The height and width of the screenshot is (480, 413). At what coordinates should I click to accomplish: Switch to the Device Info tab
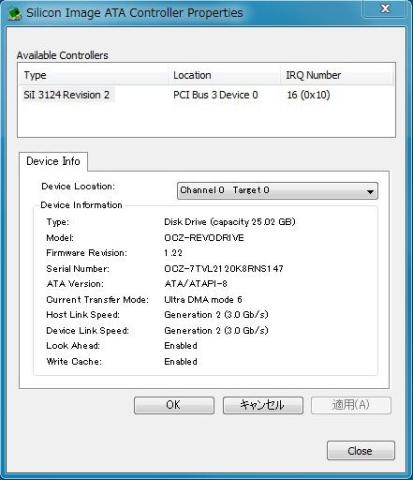53,161
